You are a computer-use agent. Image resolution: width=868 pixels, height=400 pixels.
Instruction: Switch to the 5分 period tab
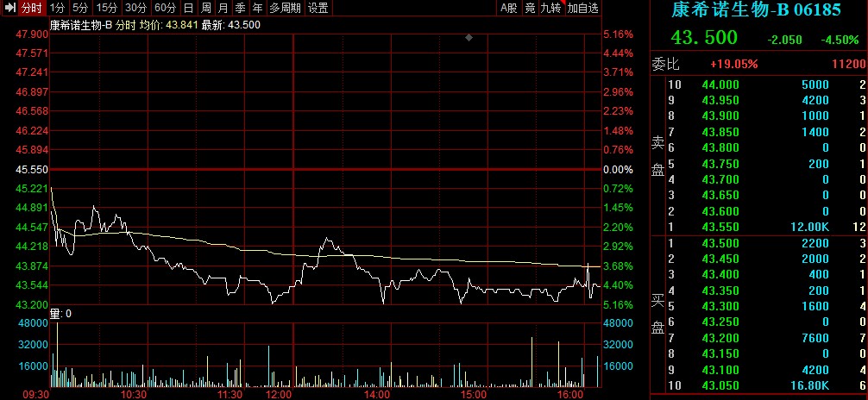(79, 8)
